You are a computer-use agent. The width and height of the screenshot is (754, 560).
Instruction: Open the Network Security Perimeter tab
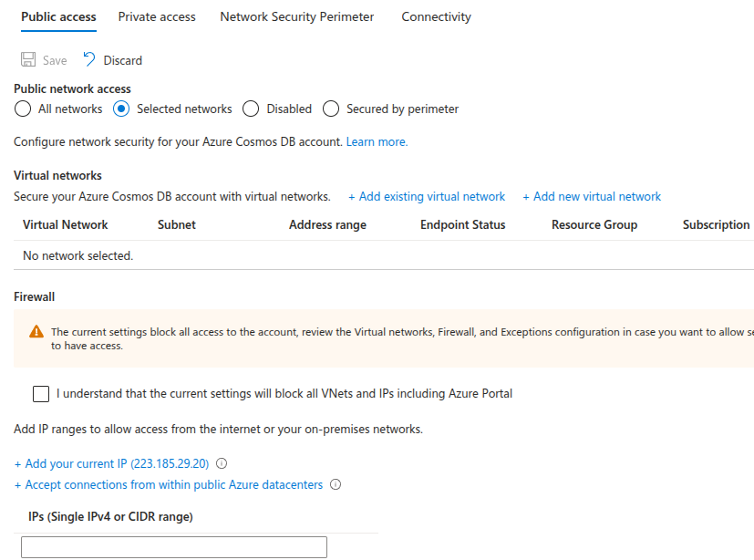(296, 16)
